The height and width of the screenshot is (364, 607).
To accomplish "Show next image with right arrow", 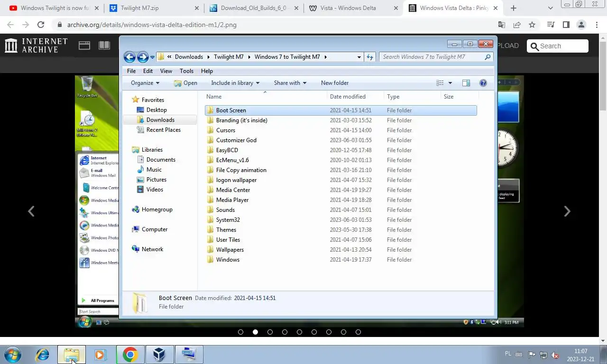I will pos(567,211).
